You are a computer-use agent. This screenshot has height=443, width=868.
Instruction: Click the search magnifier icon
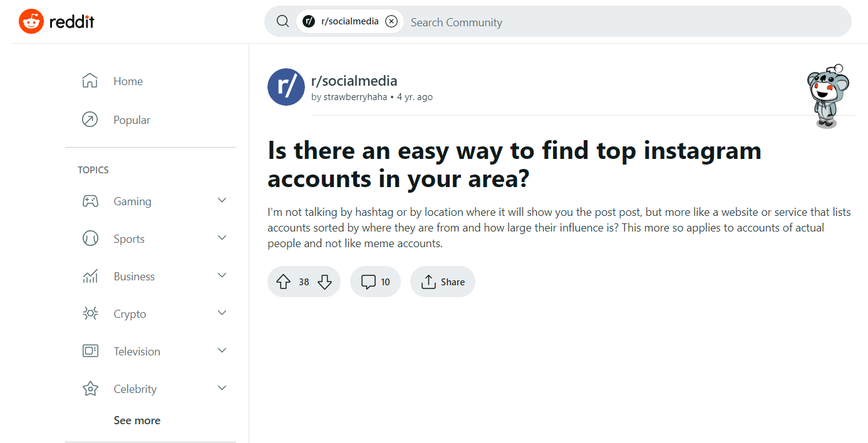[x=282, y=21]
